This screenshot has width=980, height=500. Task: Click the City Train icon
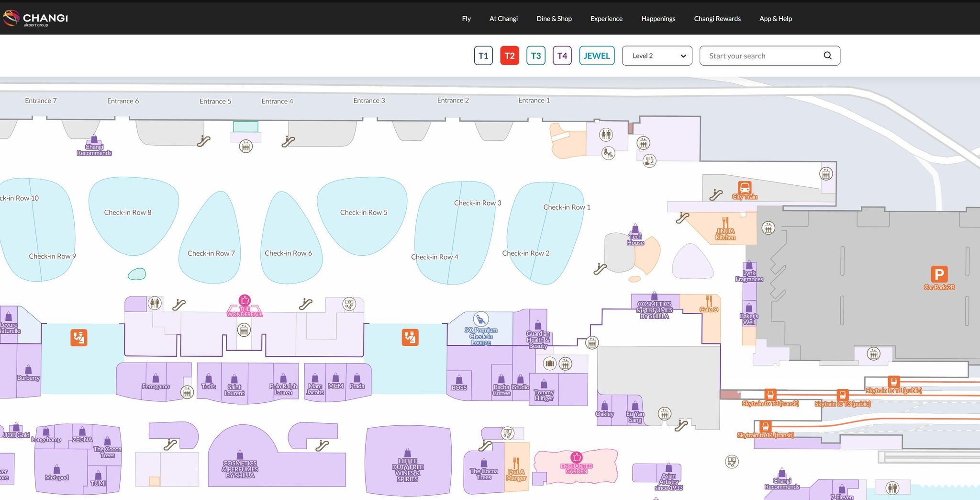[x=745, y=187]
